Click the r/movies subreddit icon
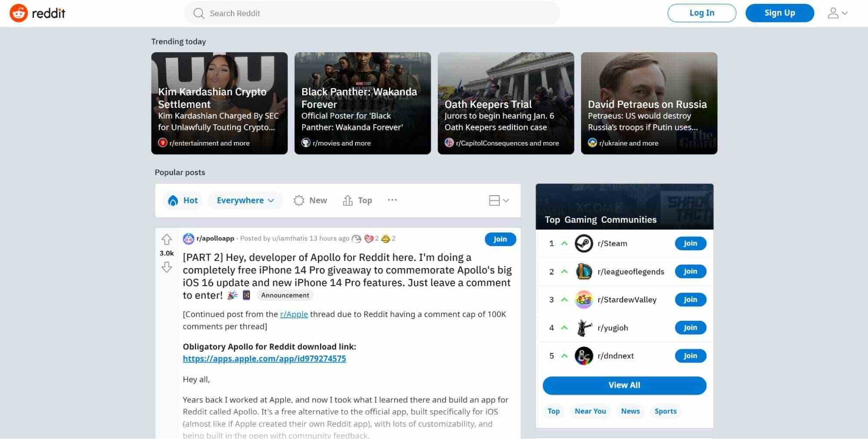 tap(306, 143)
